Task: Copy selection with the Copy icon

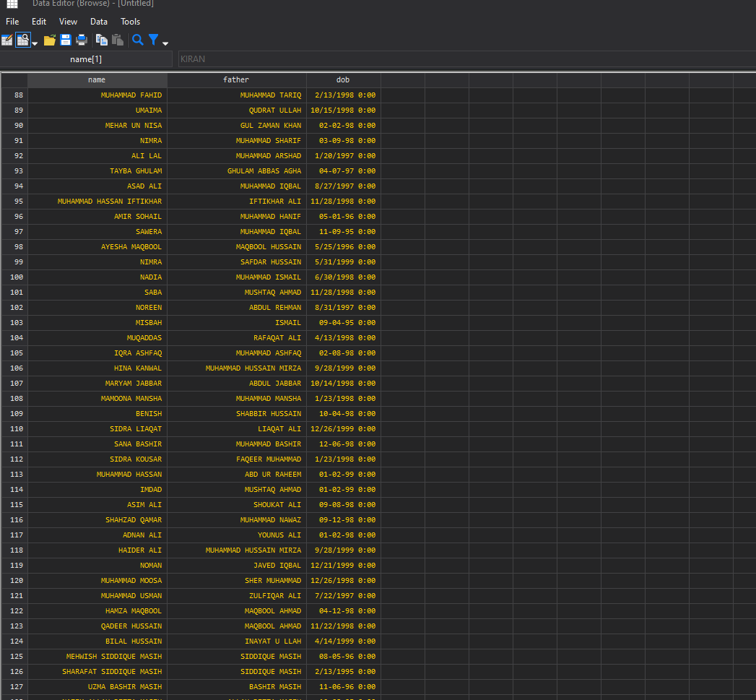Action: tap(101, 40)
